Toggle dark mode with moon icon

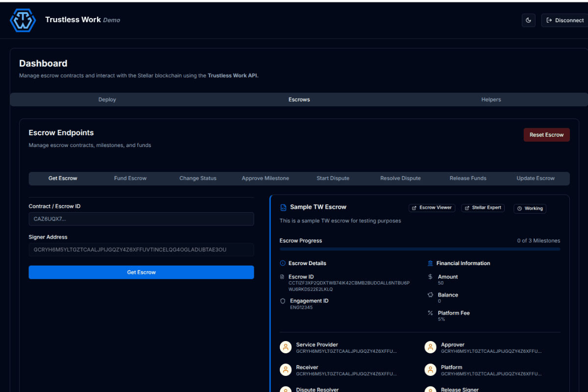pyautogui.click(x=528, y=20)
